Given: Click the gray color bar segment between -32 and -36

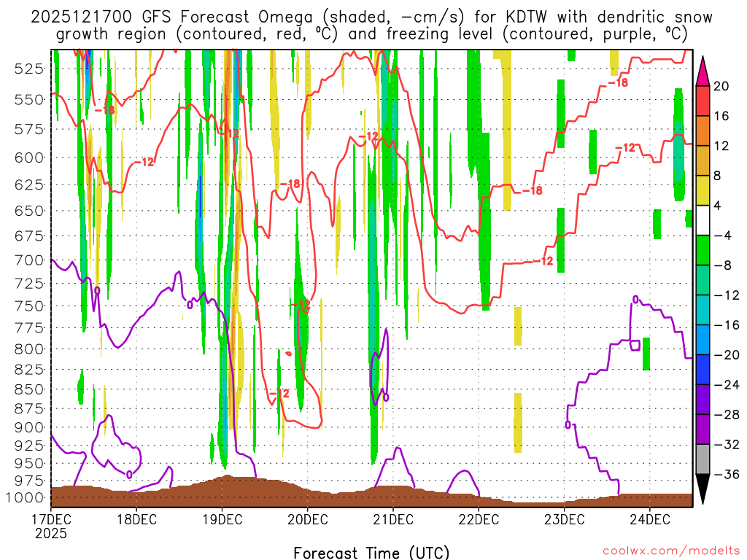Looking at the screenshot, I should click(703, 459).
